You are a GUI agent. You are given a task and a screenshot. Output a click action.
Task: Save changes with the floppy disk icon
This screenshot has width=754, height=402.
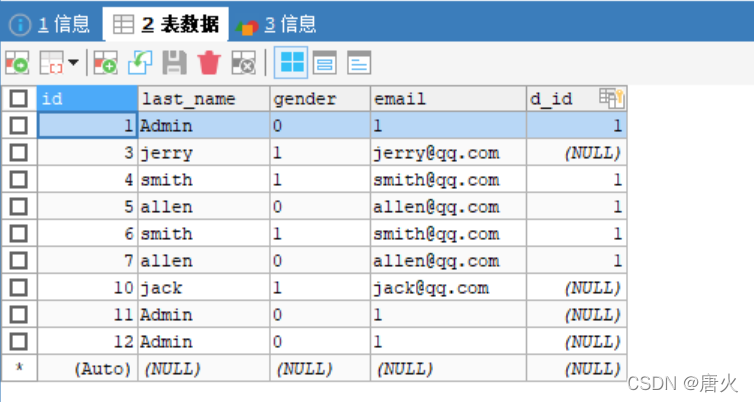point(174,63)
